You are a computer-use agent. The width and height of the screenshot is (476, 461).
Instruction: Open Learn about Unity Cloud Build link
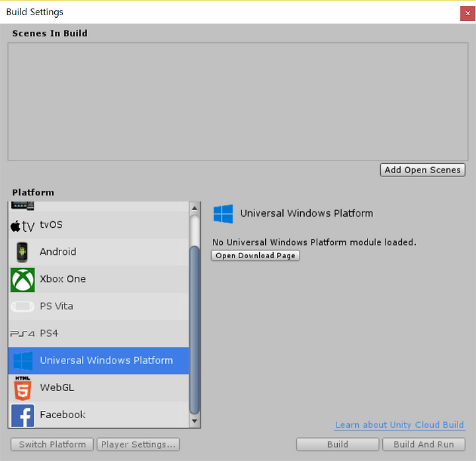tap(399, 425)
